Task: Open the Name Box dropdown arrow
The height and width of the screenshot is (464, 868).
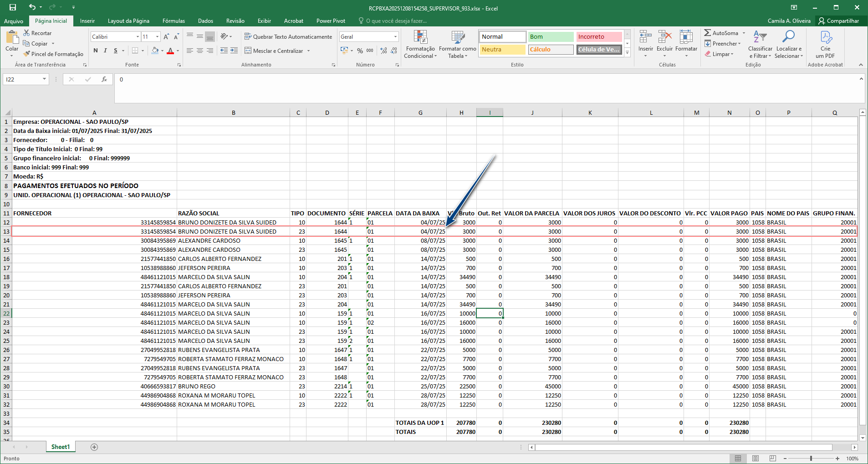Action: pyautogui.click(x=44, y=79)
